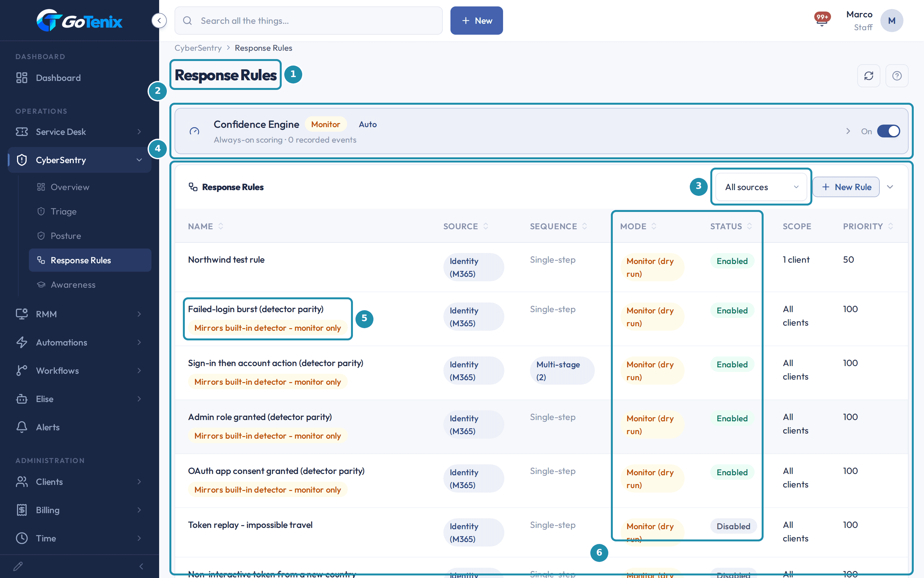Viewport: 924px width, 578px height.
Task: Open the notifications 99+ icon
Action: (822, 19)
